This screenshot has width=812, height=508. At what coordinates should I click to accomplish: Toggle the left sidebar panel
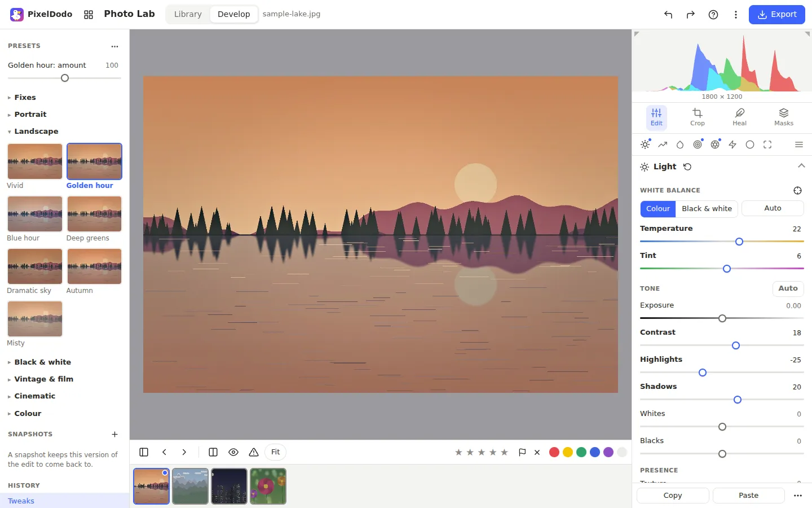(144, 452)
